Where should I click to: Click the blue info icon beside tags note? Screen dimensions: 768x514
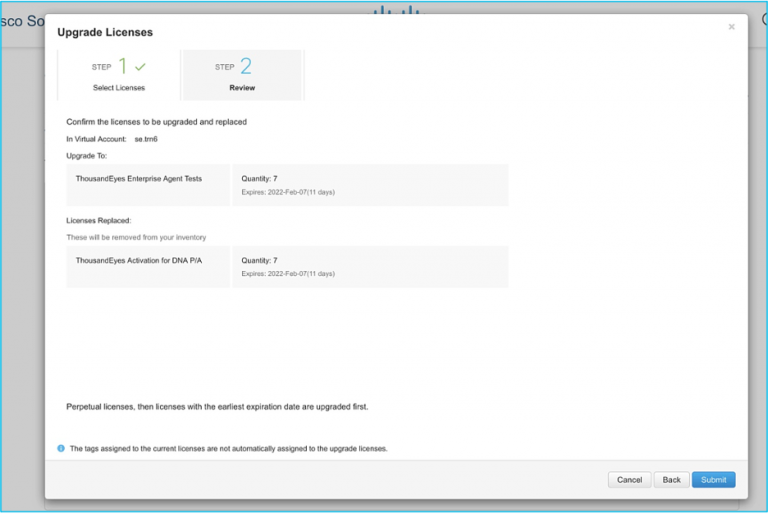click(x=61, y=448)
